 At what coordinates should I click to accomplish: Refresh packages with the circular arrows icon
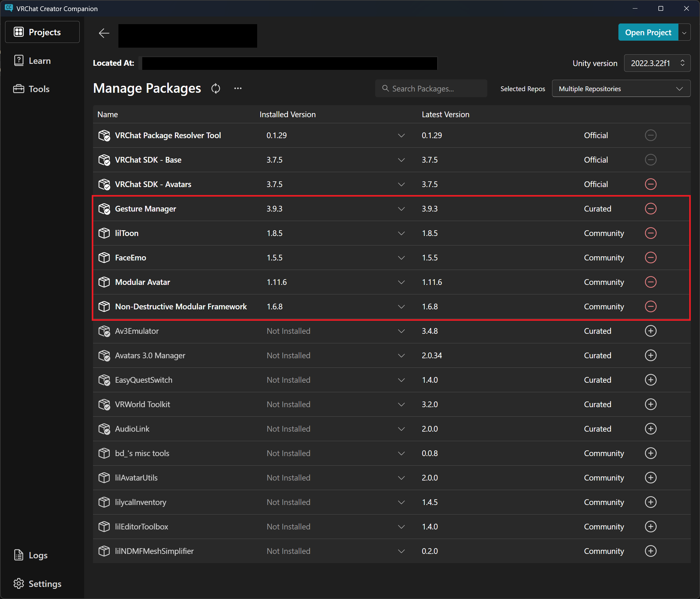216,89
